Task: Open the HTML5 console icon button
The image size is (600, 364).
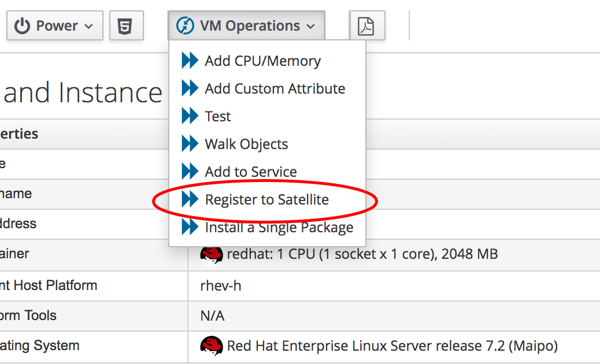Action: [x=126, y=26]
